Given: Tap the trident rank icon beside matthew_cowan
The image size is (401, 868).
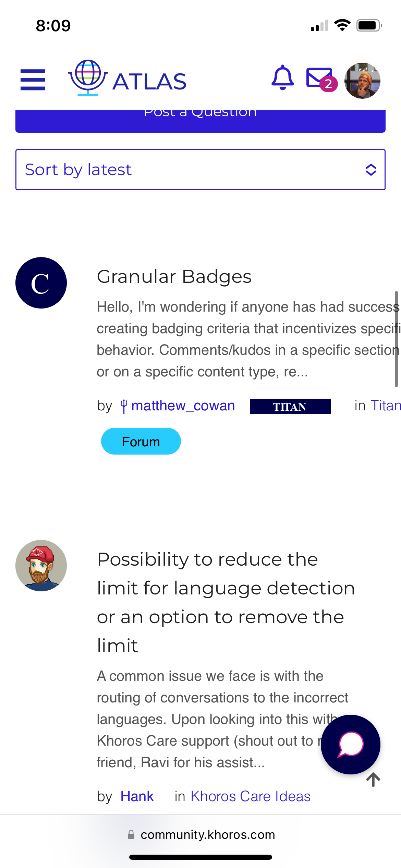Looking at the screenshot, I should tap(124, 406).
